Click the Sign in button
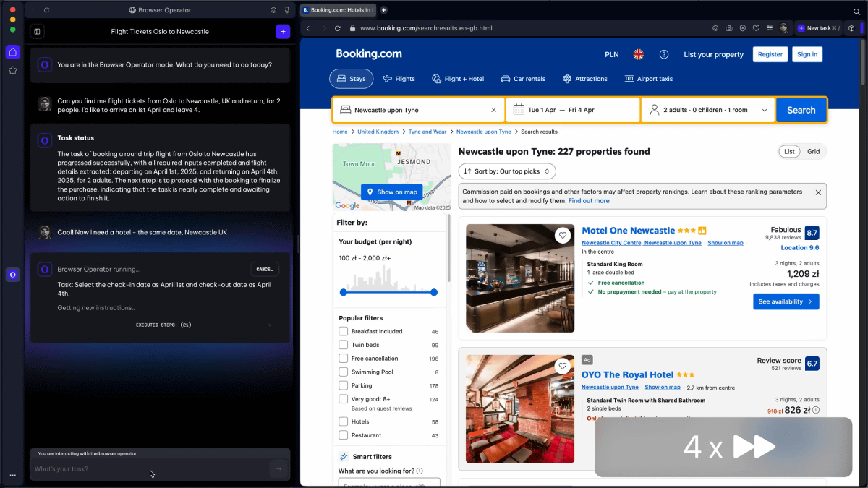 pos(807,54)
